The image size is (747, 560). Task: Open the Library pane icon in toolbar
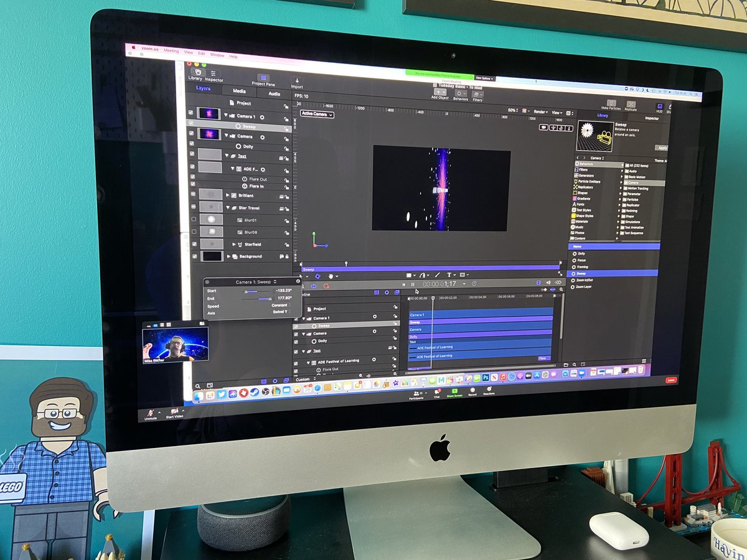[197, 72]
